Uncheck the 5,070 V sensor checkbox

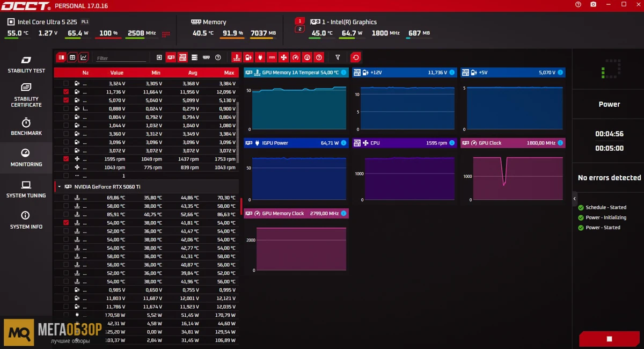point(66,100)
